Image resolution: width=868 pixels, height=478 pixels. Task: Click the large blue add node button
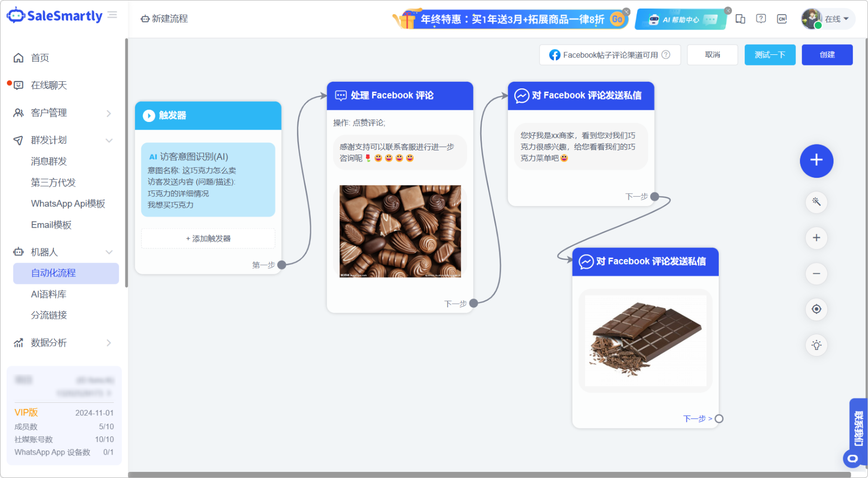(816, 161)
